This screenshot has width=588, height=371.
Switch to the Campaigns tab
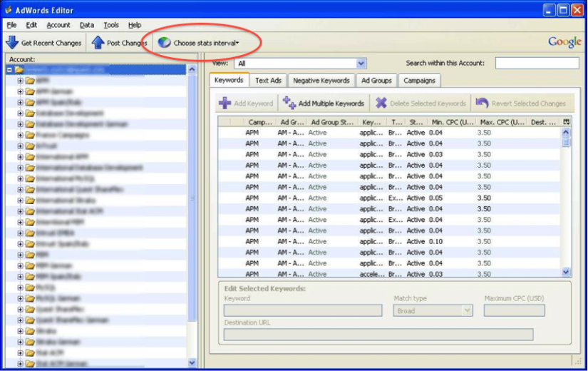point(419,81)
